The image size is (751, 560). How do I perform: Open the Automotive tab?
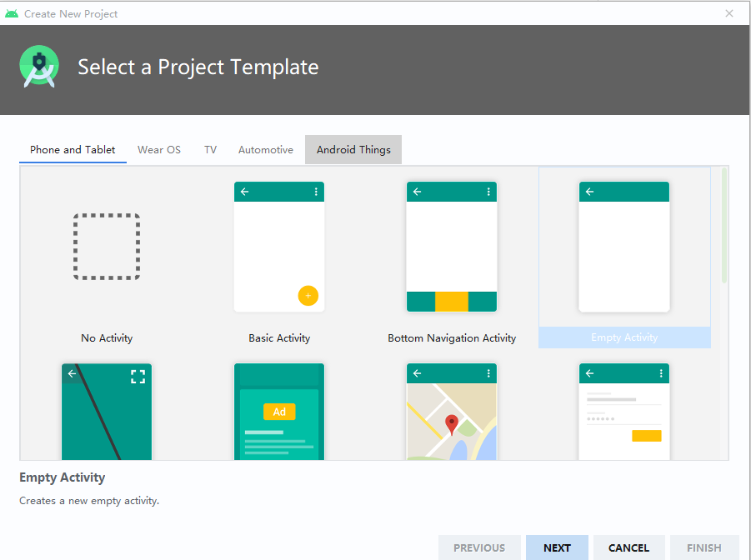pos(266,149)
